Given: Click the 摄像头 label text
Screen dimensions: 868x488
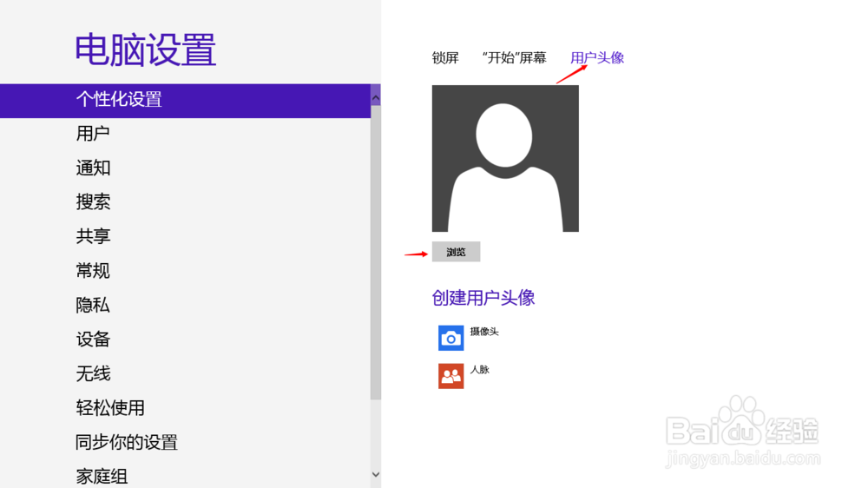Looking at the screenshot, I should (x=484, y=332).
